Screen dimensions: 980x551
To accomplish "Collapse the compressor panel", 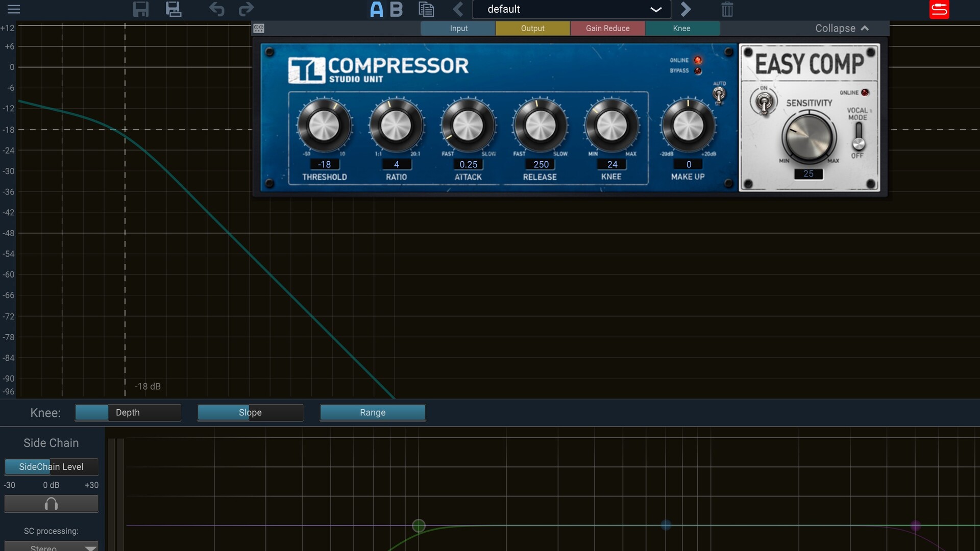I will click(x=842, y=29).
